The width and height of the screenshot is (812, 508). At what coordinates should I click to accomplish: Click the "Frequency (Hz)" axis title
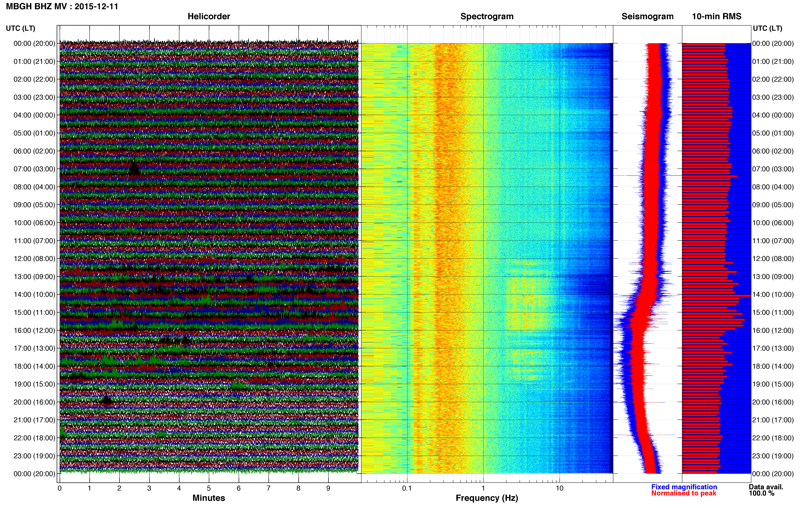coord(487,498)
